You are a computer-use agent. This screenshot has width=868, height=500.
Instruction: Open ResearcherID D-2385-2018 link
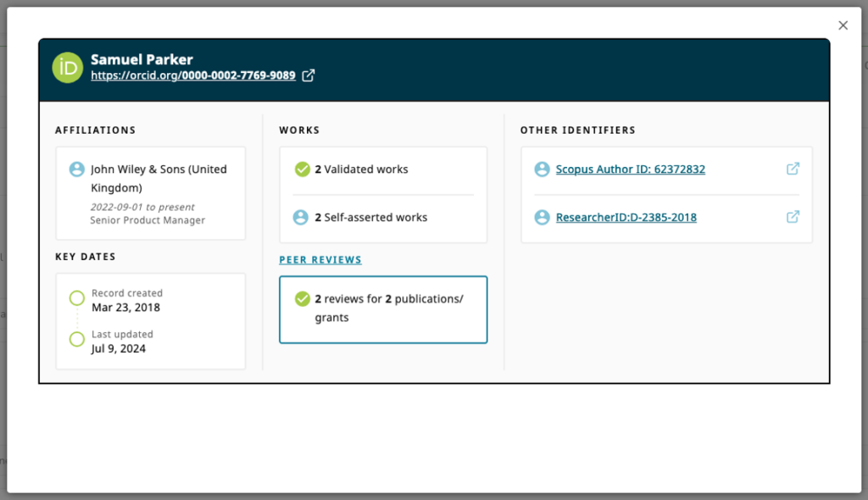point(626,218)
